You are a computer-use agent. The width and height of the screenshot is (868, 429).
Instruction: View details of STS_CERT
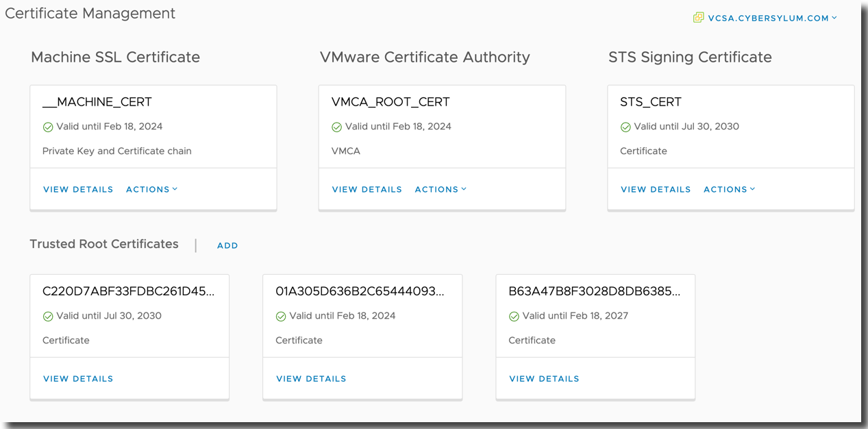[656, 189]
